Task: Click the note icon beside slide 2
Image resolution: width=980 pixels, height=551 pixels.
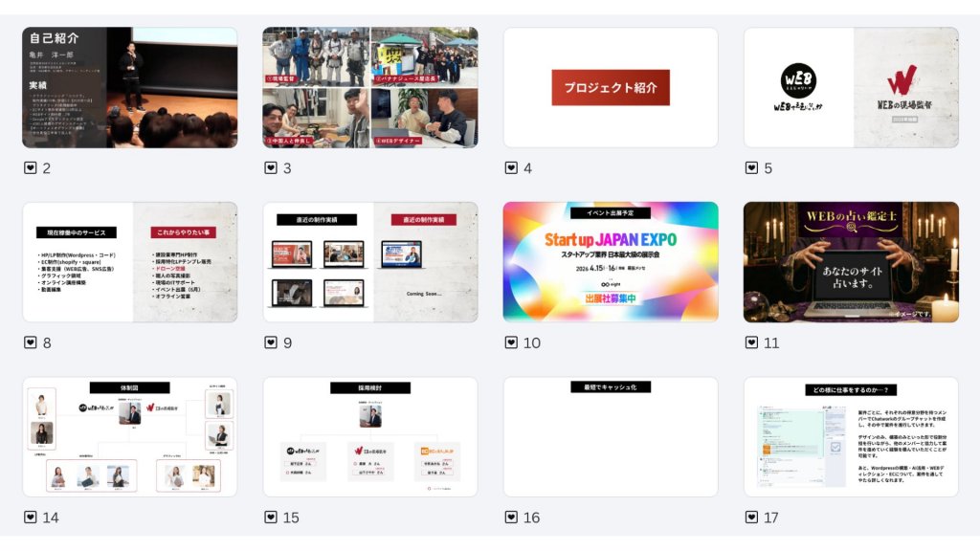Action: tap(30, 167)
